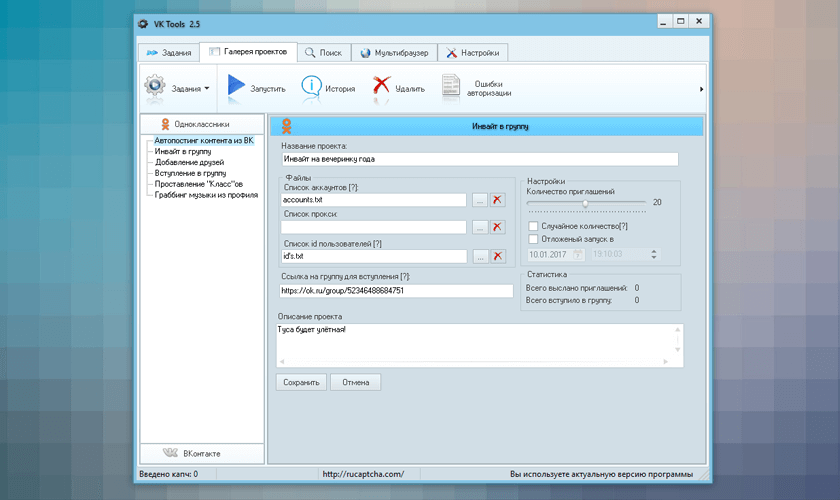Click the Одноклассники logo in panel header
The image size is (840, 500).
[287, 126]
